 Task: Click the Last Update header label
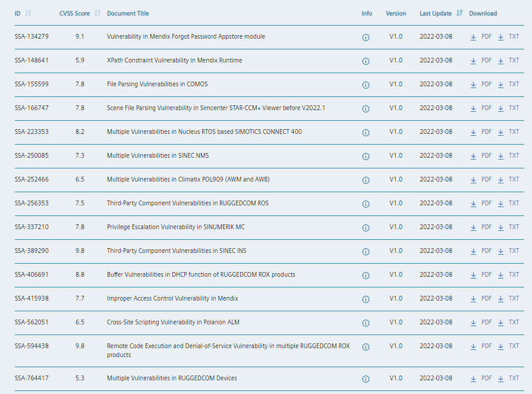pyautogui.click(x=436, y=13)
